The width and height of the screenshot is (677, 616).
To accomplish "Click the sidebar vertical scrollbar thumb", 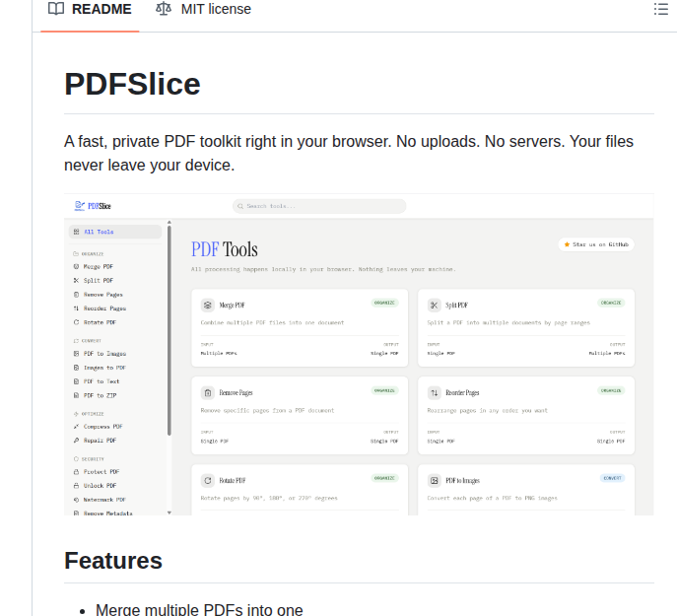I will [x=169, y=331].
